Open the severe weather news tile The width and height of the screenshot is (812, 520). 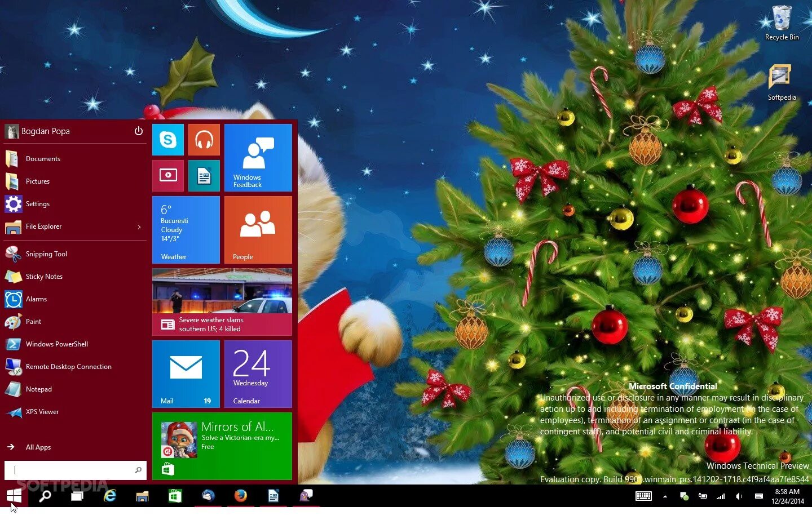pos(222,302)
